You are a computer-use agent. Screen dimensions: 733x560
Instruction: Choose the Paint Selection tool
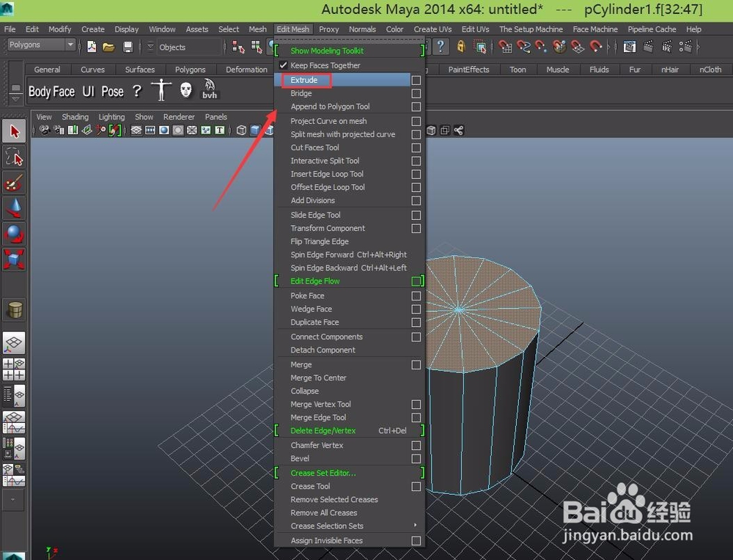pos(14,183)
